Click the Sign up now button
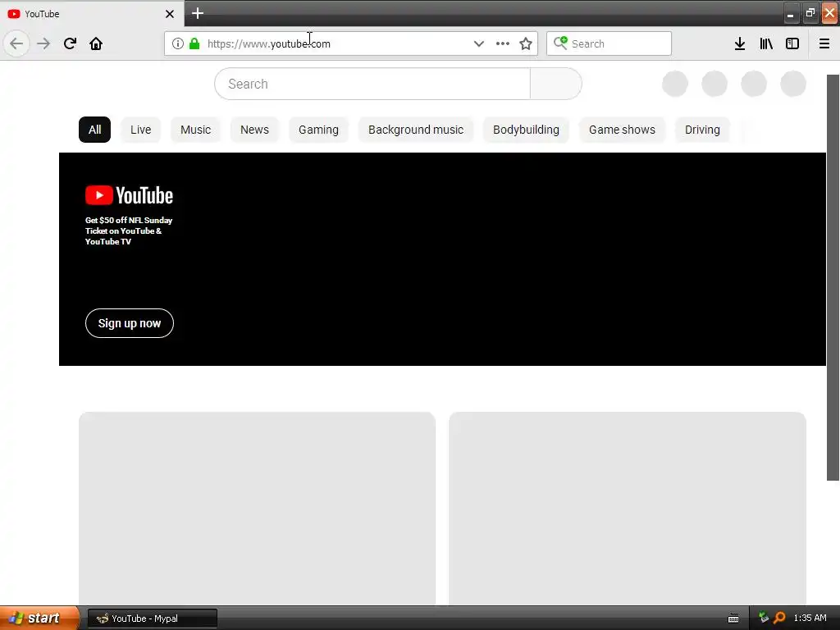 pyautogui.click(x=130, y=323)
